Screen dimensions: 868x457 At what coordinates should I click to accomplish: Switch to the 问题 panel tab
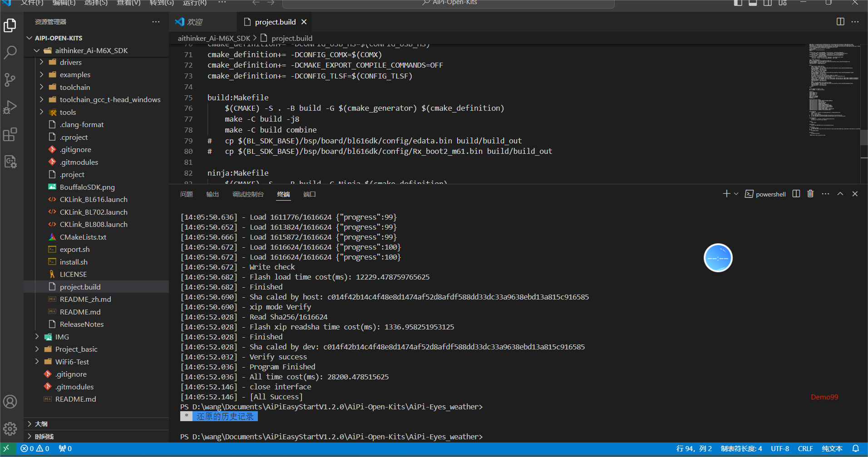pos(187,194)
